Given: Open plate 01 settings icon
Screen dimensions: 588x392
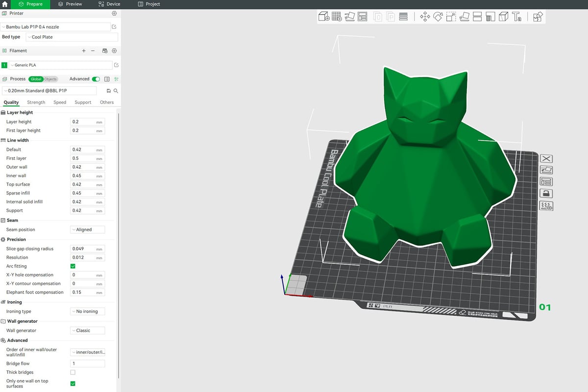Looking at the screenshot, I should tap(546, 206).
